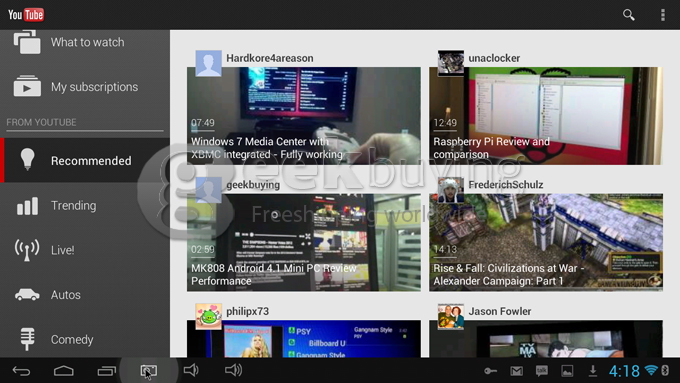Tap the download notification icon

point(592,371)
